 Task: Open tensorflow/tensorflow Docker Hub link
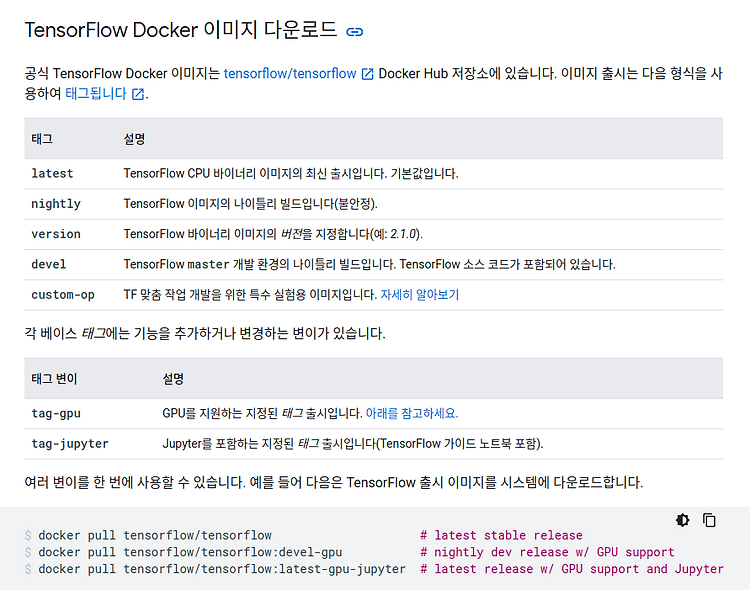(290, 73)
